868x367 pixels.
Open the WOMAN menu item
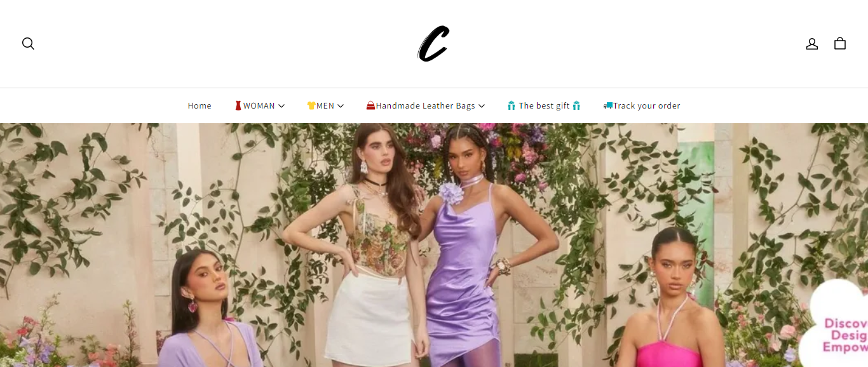coord(259,105)
